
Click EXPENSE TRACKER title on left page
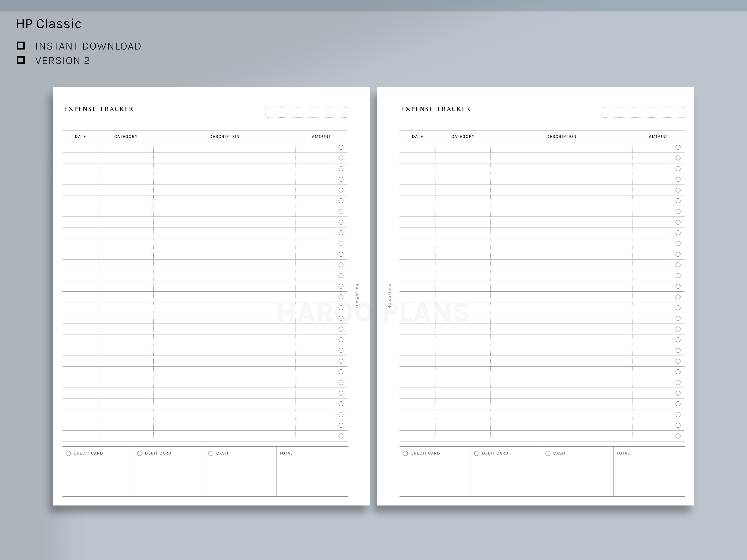pos(99,109)
